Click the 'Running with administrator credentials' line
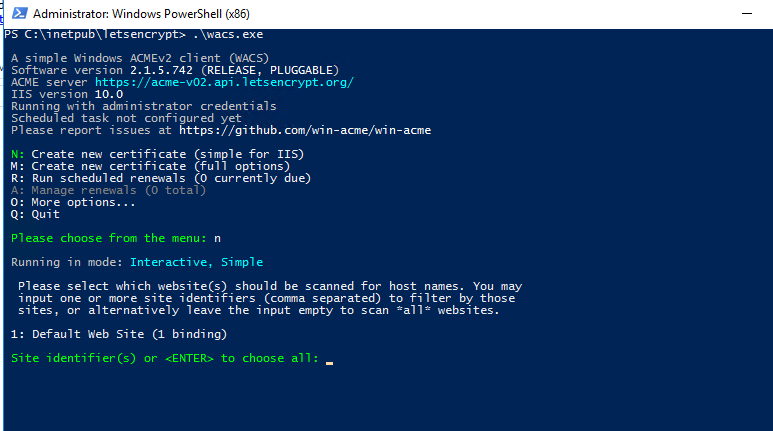The width and height of the screenshot is (773, 431). coord(143,107)
